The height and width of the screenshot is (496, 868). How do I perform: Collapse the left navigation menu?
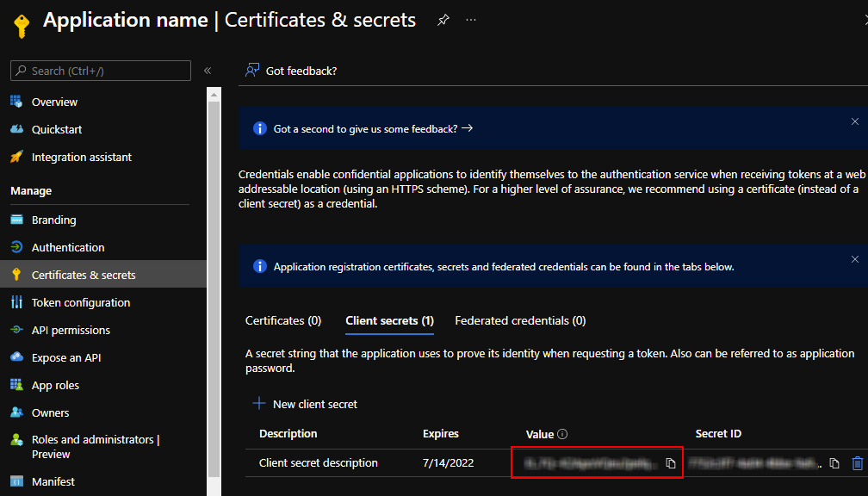click(208, 71)
